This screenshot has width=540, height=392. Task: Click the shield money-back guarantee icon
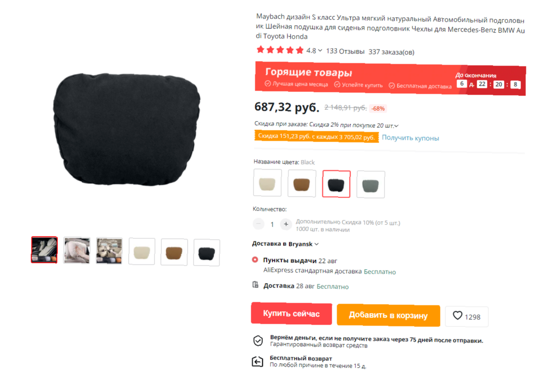[x=258, y=341]
